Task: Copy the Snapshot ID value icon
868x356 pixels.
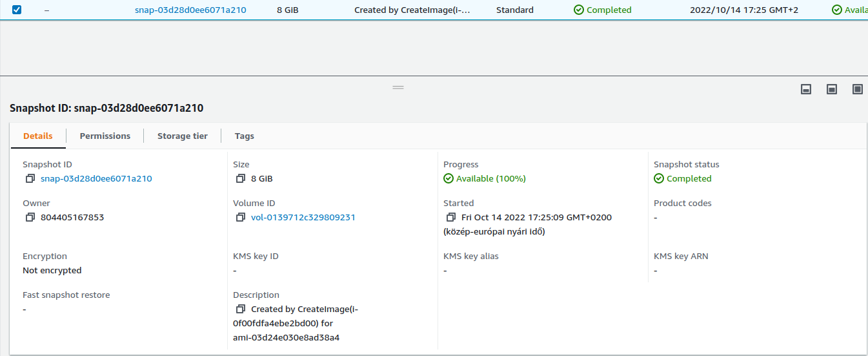Action: click(x=30, y=179)
